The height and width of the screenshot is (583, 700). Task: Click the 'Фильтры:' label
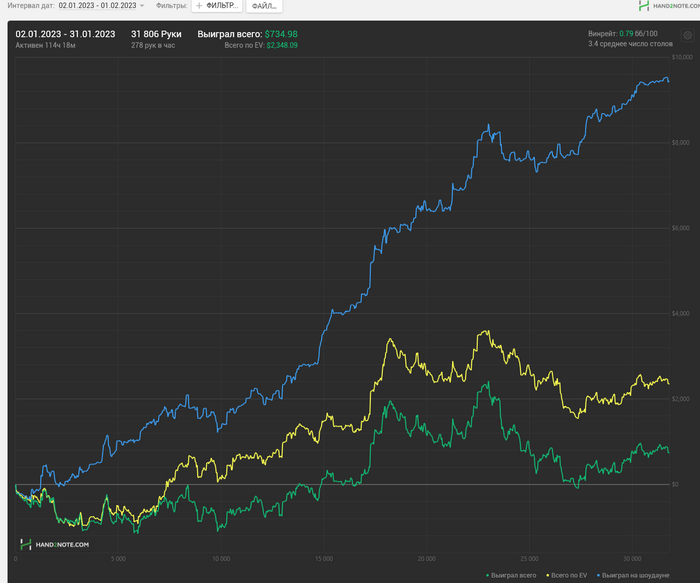172,6
